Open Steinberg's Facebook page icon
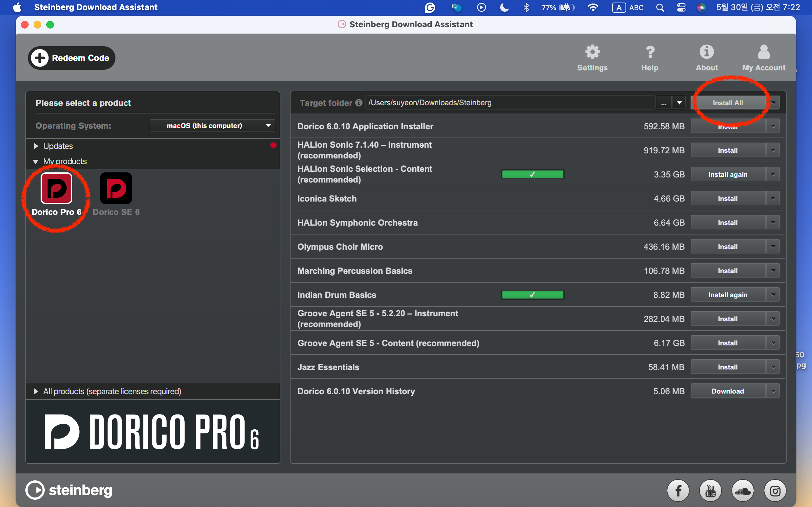 [678, 491]
